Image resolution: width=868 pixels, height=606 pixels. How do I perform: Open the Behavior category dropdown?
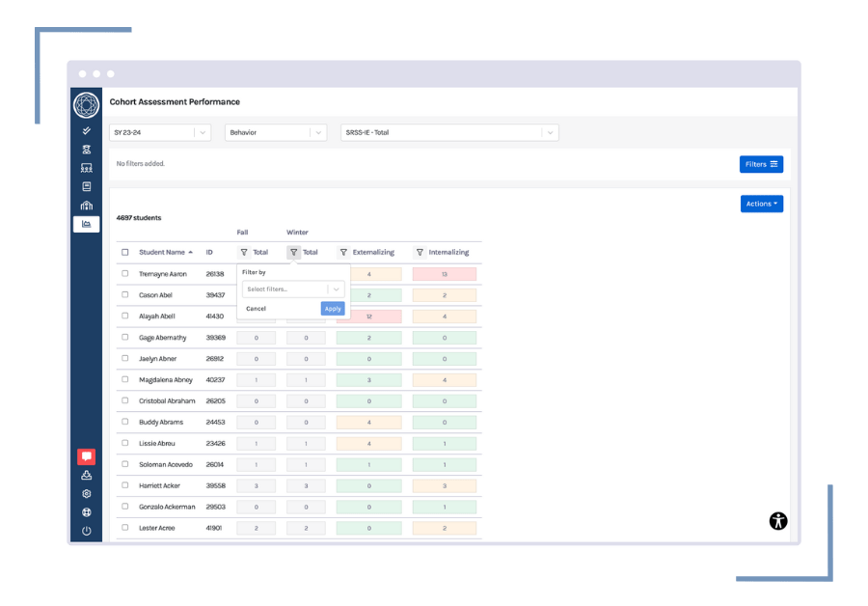(x=276, y=132)
